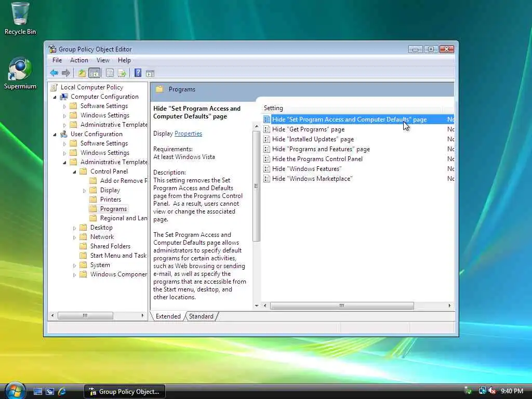This screenshot has height=399, width=532.
Task: Click Show Desktop quick launch icon
Action: point(38,392)
